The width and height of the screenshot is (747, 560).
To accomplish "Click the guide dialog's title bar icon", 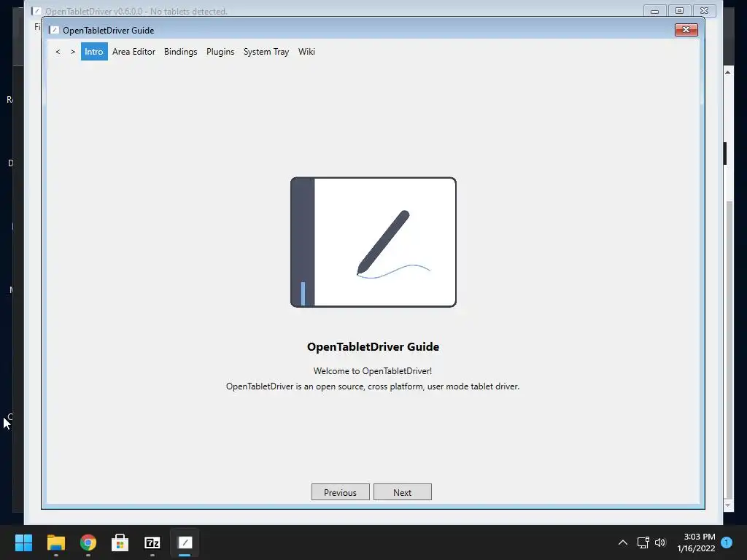I will coord(54,30).
